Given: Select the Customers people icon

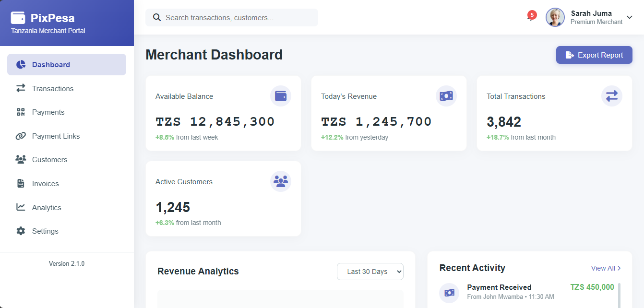Looking at the screenshot, I should click(x=21, y=160).
